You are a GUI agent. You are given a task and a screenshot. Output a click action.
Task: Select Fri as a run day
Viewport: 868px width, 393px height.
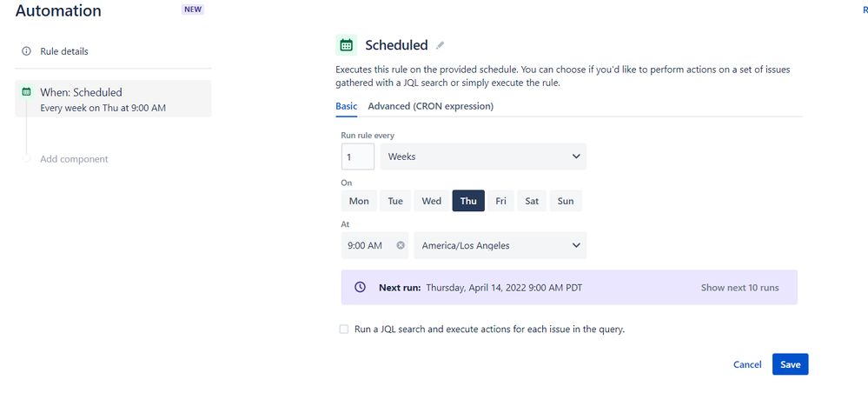[501, 201]
